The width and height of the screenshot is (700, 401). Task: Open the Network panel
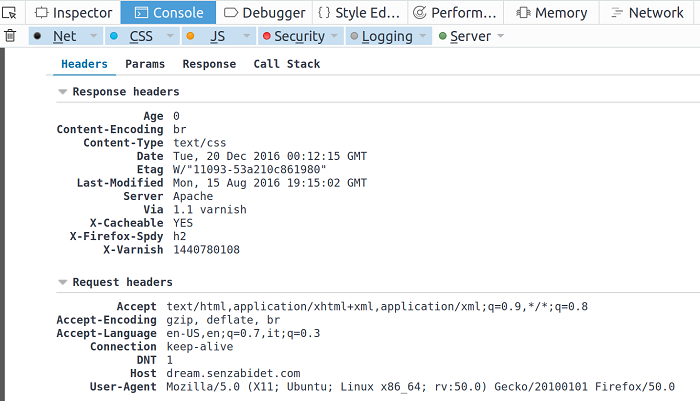pos(646,13)
